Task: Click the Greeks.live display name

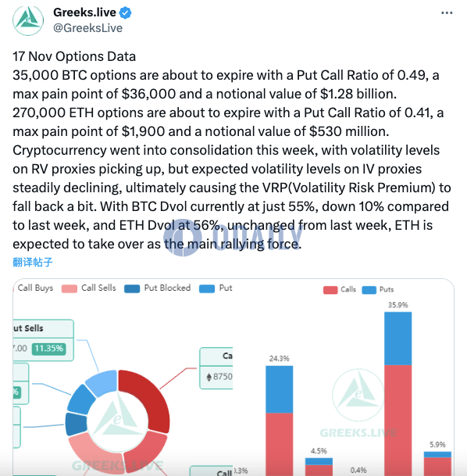Action: 84,13
